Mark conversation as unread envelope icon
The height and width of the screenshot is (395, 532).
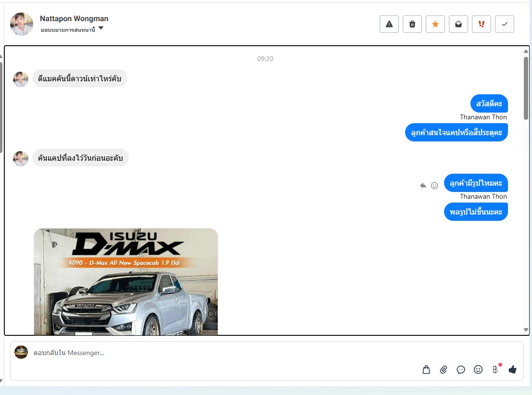[x=458, y=24]
